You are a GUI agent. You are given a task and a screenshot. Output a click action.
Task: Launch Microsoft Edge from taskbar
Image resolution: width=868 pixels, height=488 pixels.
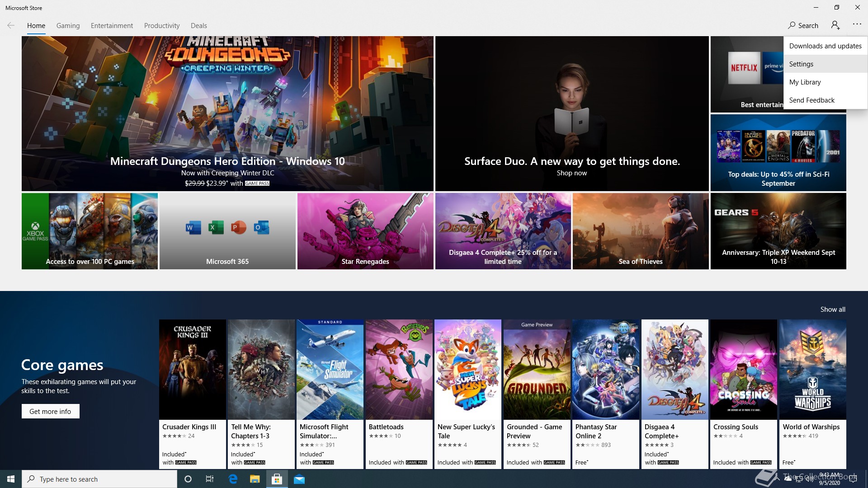point(233,479)
